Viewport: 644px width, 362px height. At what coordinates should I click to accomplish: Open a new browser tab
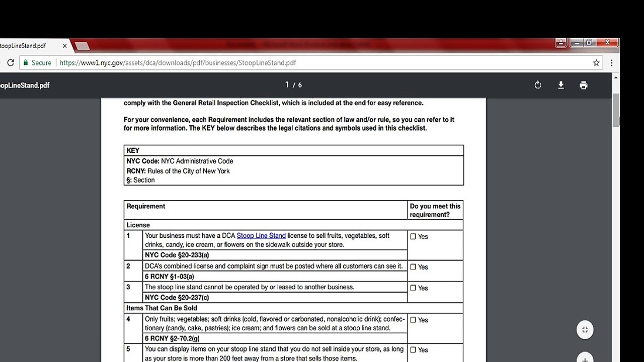[82, 46]
